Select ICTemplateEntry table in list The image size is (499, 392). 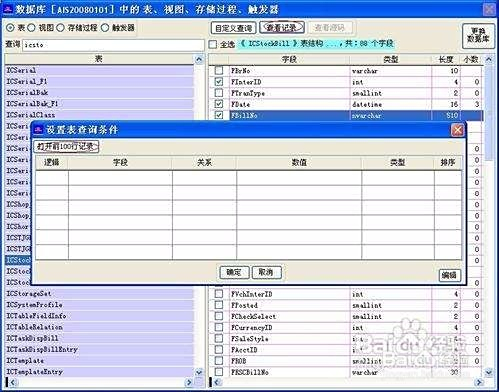(99, 372)
